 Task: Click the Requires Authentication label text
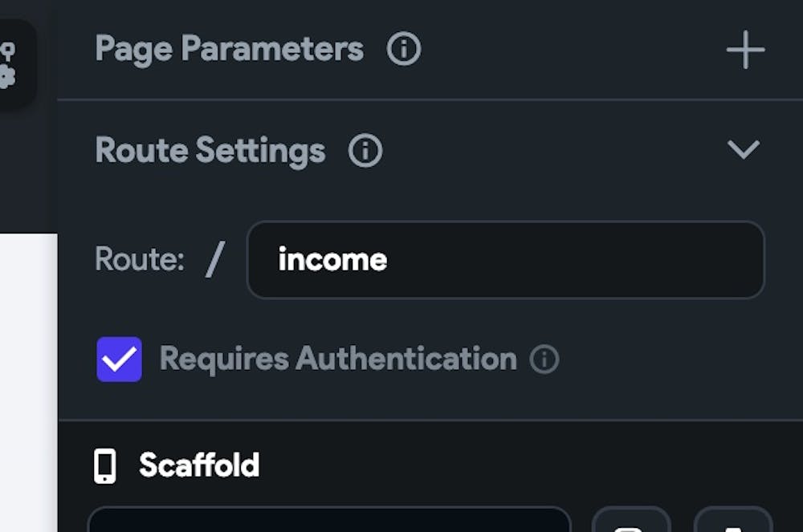(338, 359)
